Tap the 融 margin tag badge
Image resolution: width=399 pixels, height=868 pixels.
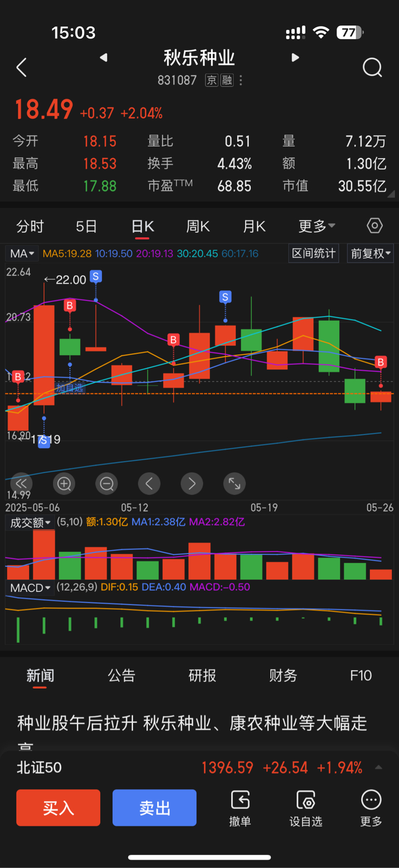click(x=227, y=80)
